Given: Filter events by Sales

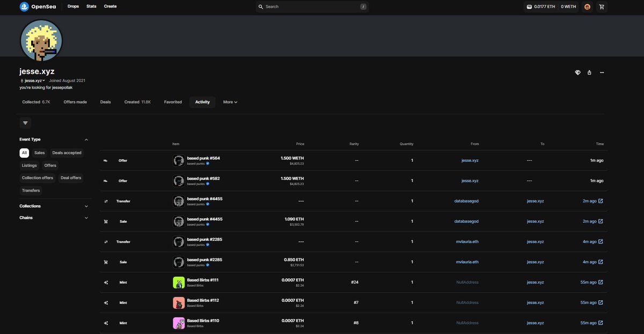Looking at the screenshot, I should pos(40,153).
